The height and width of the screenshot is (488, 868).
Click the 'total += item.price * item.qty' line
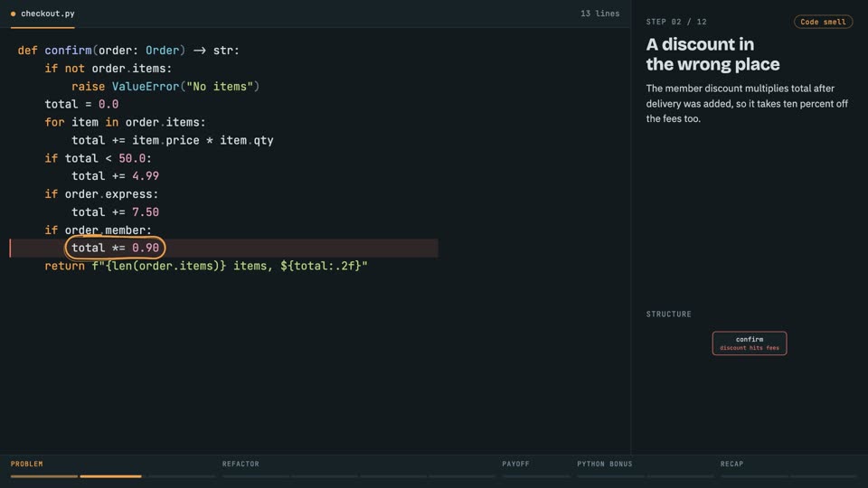pyautogui.click(x=173, y=140)
